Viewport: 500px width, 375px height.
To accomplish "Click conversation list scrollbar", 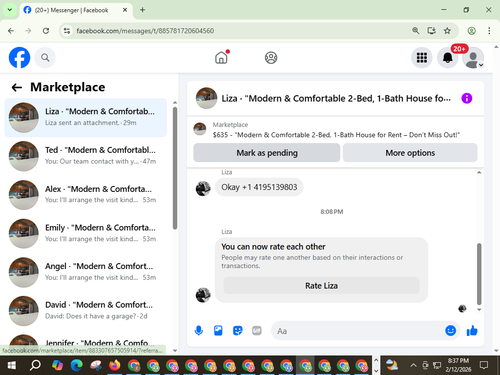I will pos(175,168).
